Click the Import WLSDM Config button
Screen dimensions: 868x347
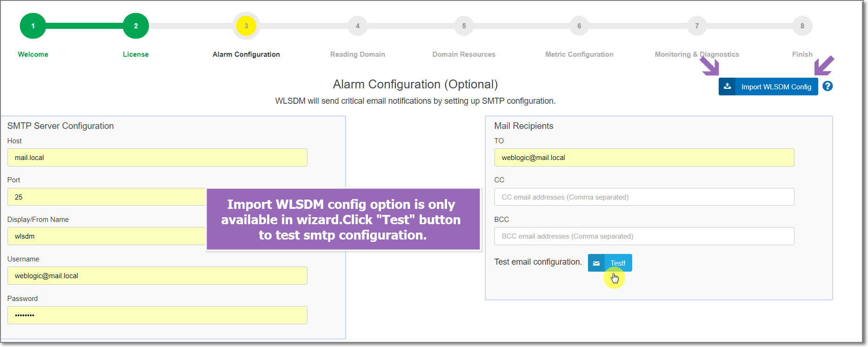tap(768, 87)
